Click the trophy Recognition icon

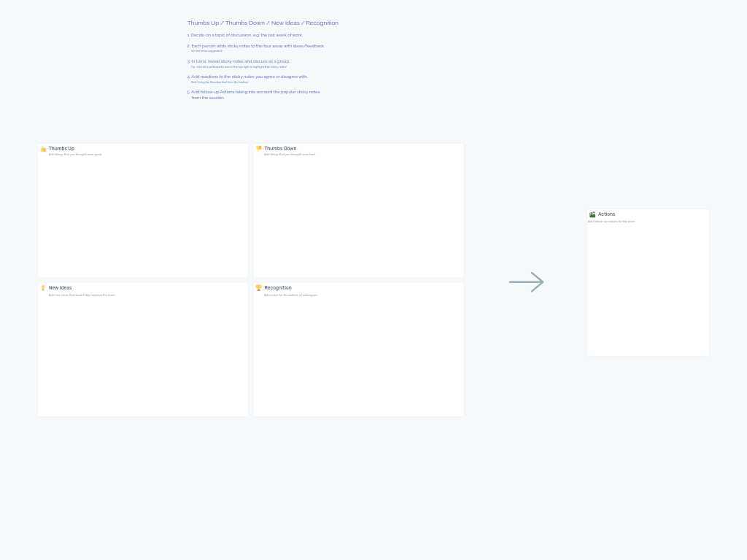coord(259,288)
